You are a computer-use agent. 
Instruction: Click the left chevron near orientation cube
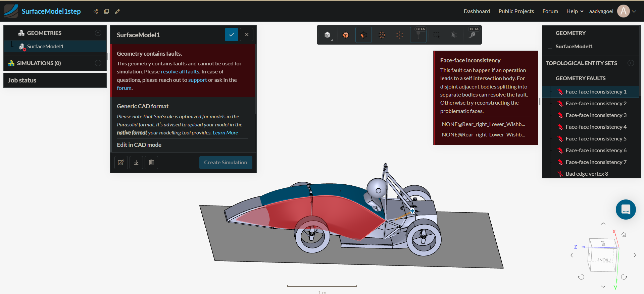(x=572, y=255)
